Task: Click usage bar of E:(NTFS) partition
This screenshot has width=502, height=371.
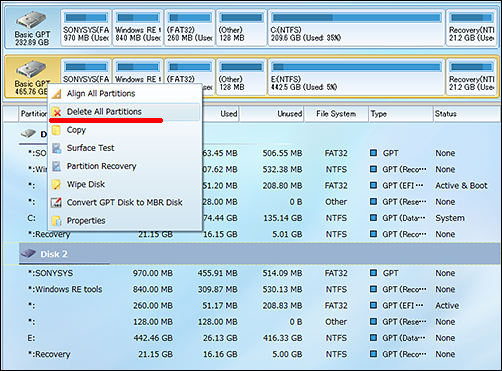Action: pyautogui.click(x=356, y=67)
